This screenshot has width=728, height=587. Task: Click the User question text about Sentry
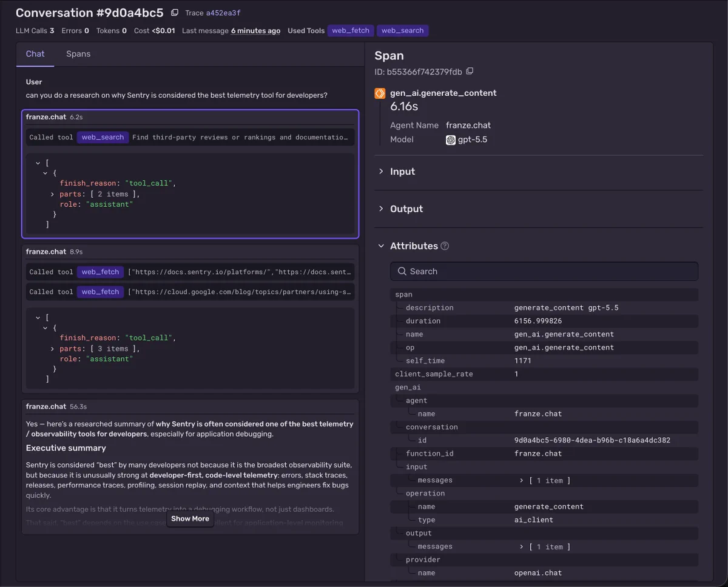177,95
